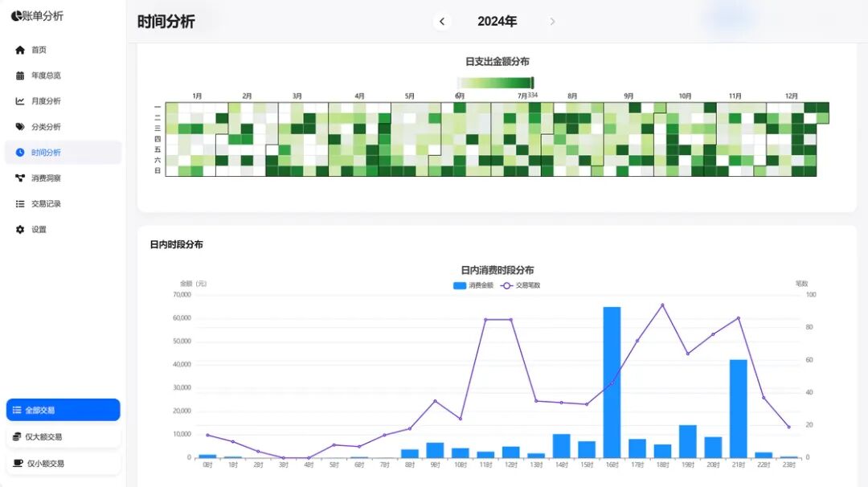This screenshot has width=868, height=487.
Task: Click the blue bar at 14时
Action: [x=561, y=445]
